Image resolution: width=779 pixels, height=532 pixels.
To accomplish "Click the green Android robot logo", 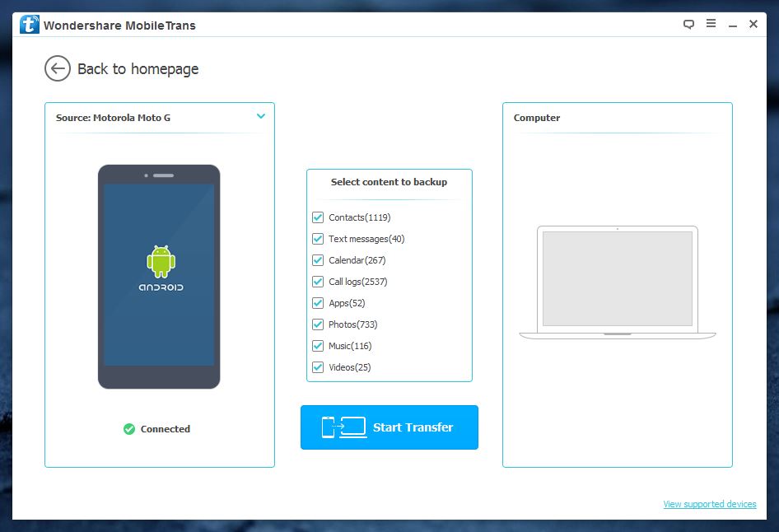I will coord(161,261).
